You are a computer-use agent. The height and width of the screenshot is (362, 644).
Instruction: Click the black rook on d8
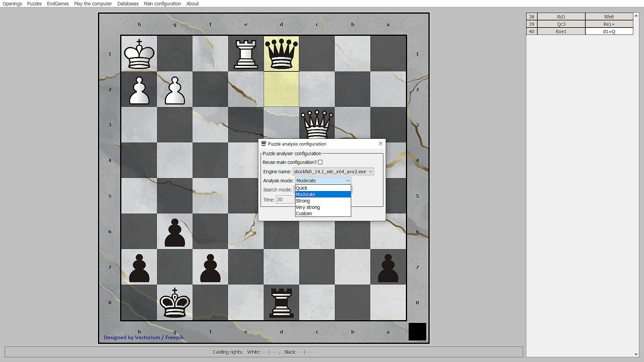click(281, 302)
